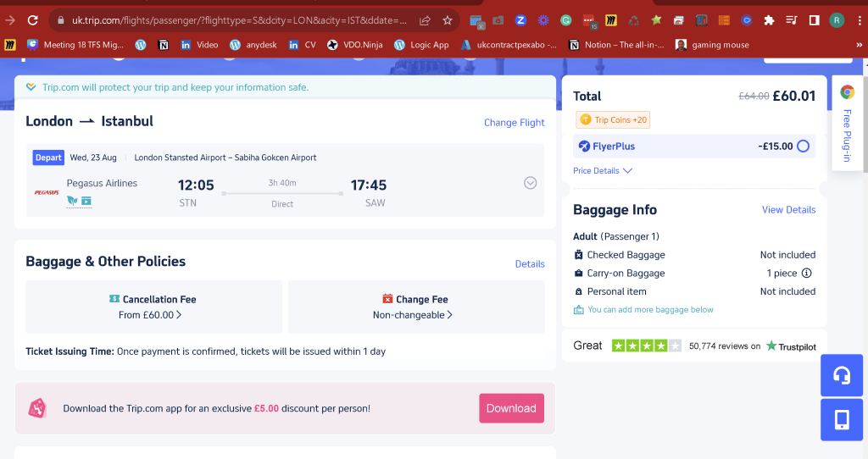Click the site lock icon in address bar
This screenshot has height=459, width=868.
point(60,20)
